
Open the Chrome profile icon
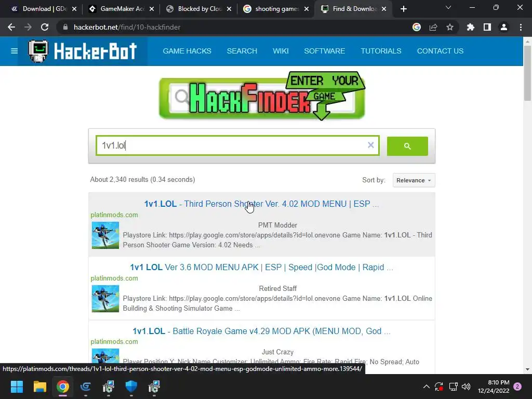(504, 27)
